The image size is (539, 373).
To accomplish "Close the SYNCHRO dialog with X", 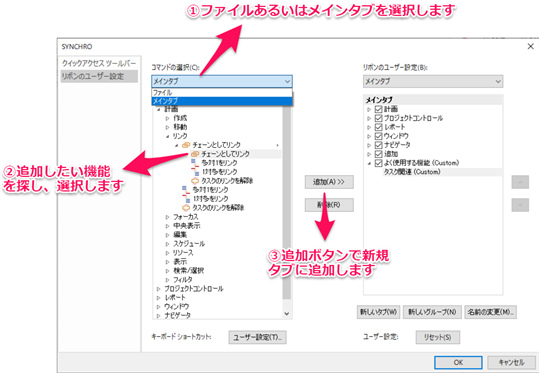I will tap(530, 46).
